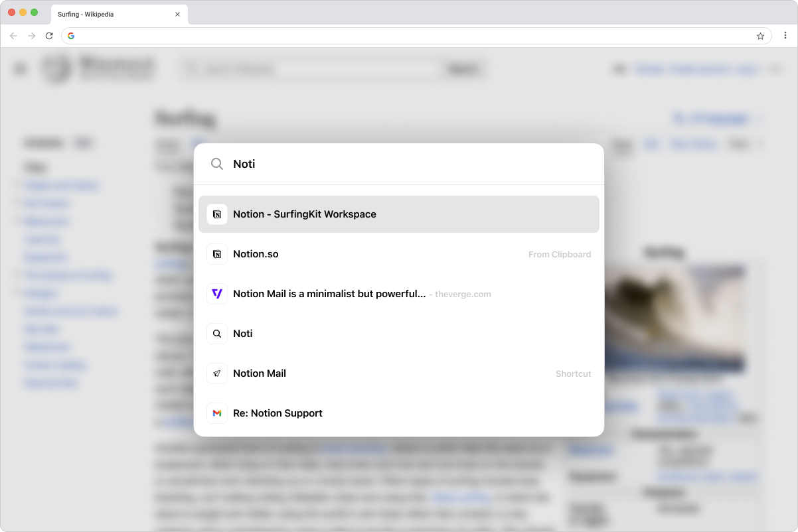This screenshot has height=532, width=798.
Task: Open Notion - SurfingKit Workspace result
Action: point(399,214)
